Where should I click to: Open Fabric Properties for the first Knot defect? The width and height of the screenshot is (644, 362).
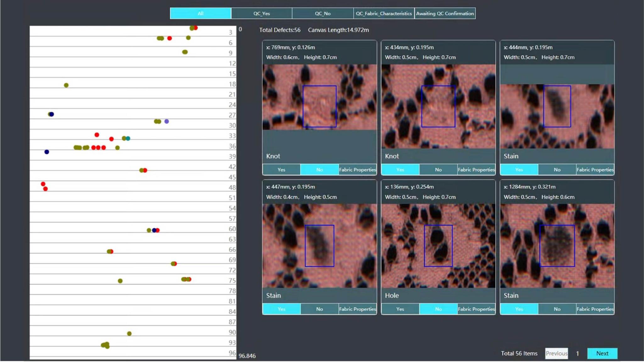click(x=357, y=169)
